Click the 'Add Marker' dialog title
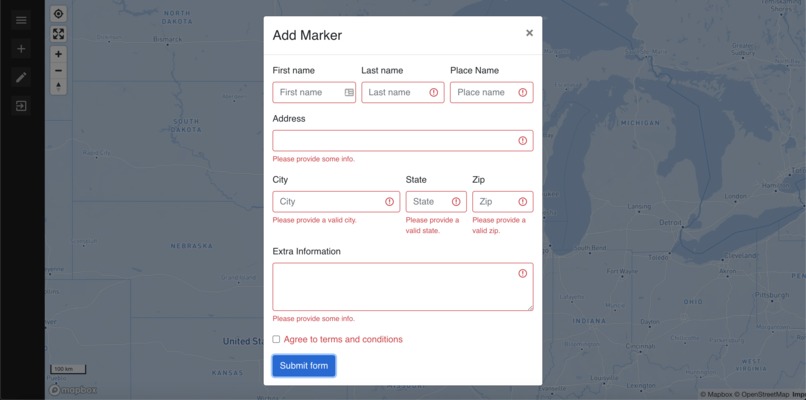Viewport: 806px width, 400px height. click(307, 35)
